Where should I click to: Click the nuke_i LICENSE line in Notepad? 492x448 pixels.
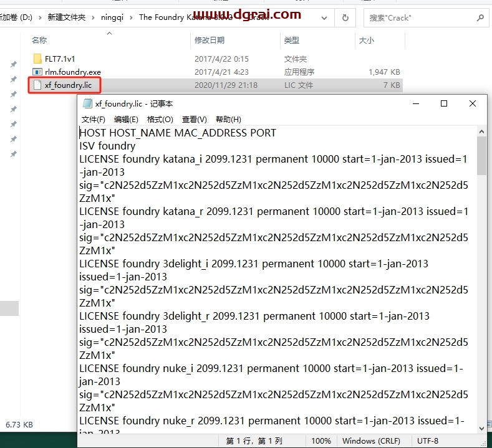point(271,374)
